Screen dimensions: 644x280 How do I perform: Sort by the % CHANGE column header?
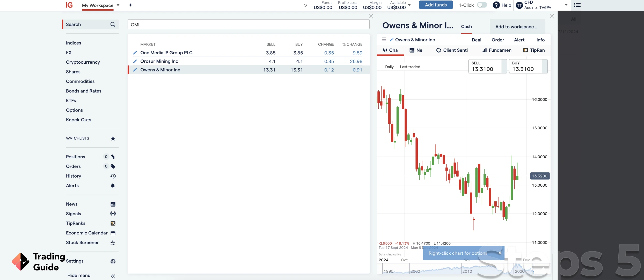352,45
